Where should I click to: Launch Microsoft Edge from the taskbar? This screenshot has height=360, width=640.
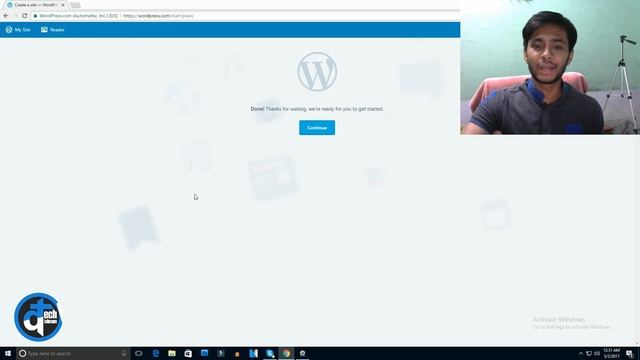(156, 353)
